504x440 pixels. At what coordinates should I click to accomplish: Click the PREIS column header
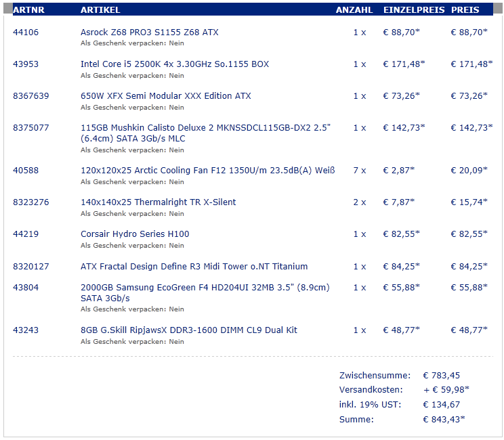pos(465,10)
